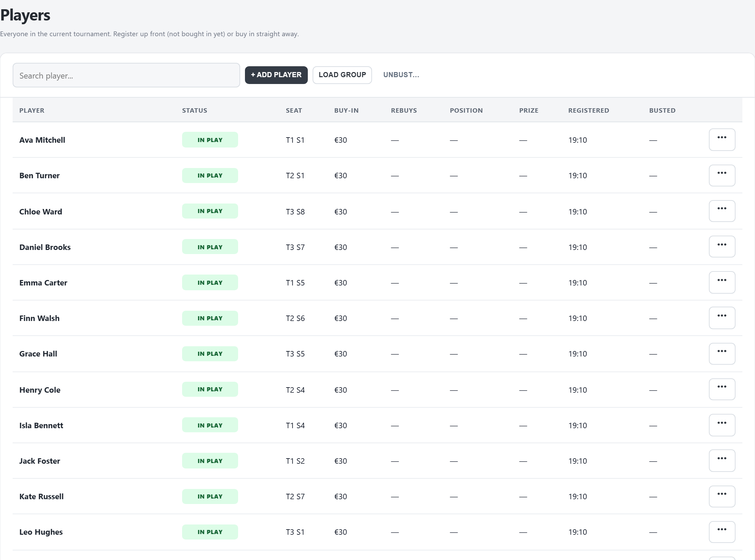Open the actions menu for Chloe Ward

click(x=722, y=211)
